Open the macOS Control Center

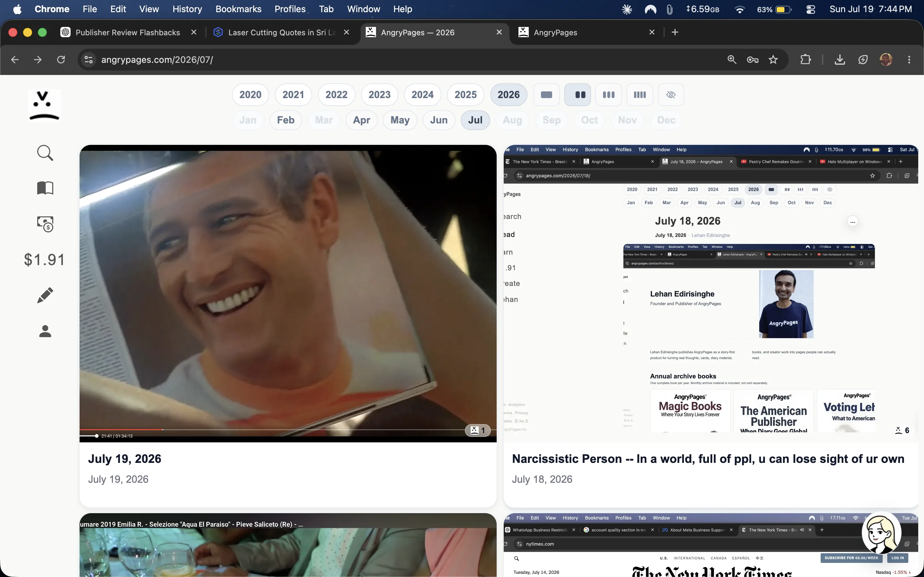point(811,9)
